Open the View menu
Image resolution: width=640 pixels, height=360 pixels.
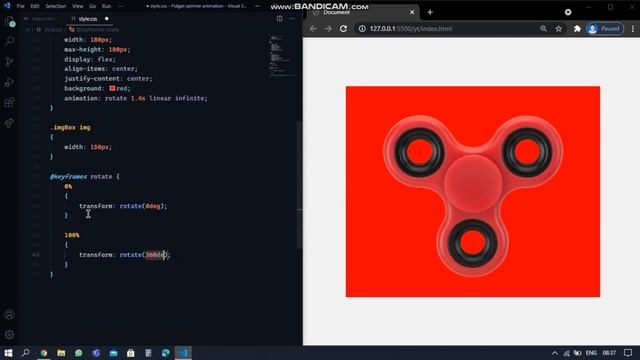(x=78, y=6)
